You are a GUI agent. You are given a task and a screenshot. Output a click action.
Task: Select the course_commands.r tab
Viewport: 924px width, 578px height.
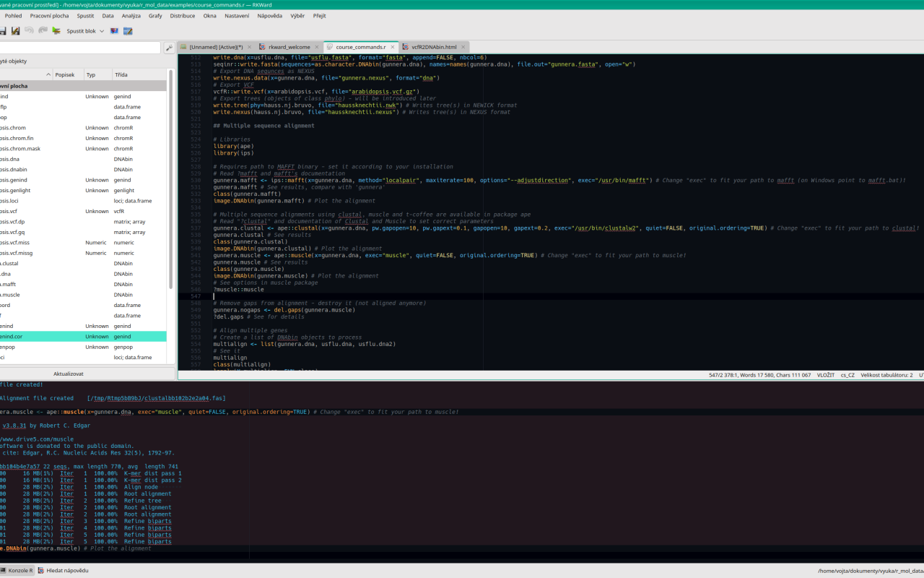coord(360,47)
